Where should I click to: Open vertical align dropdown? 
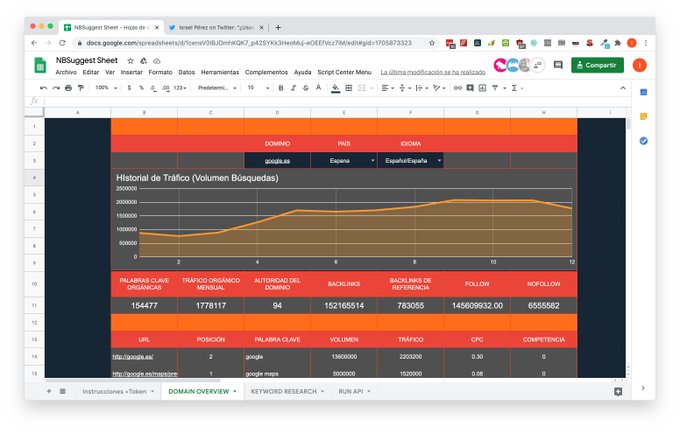(405, 88)
